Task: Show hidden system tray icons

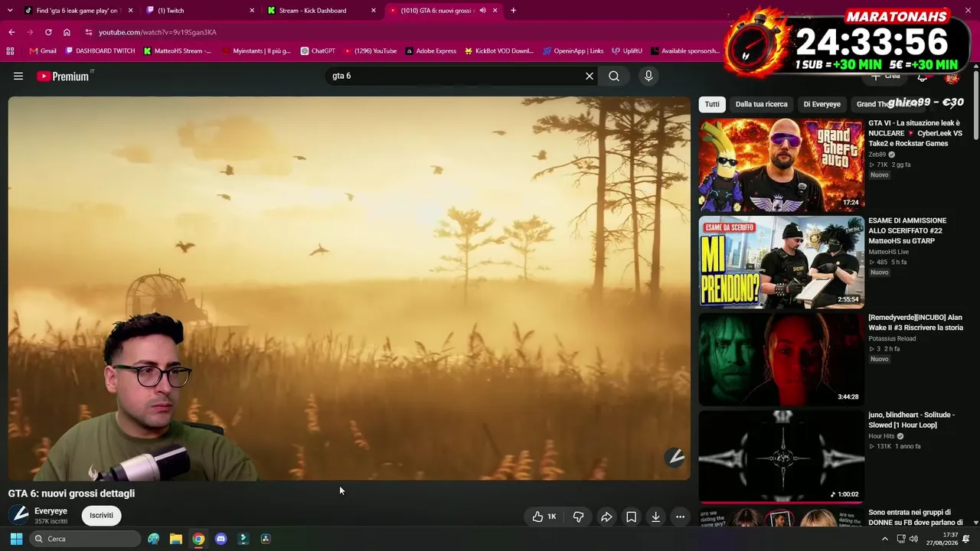Action: 885,539
